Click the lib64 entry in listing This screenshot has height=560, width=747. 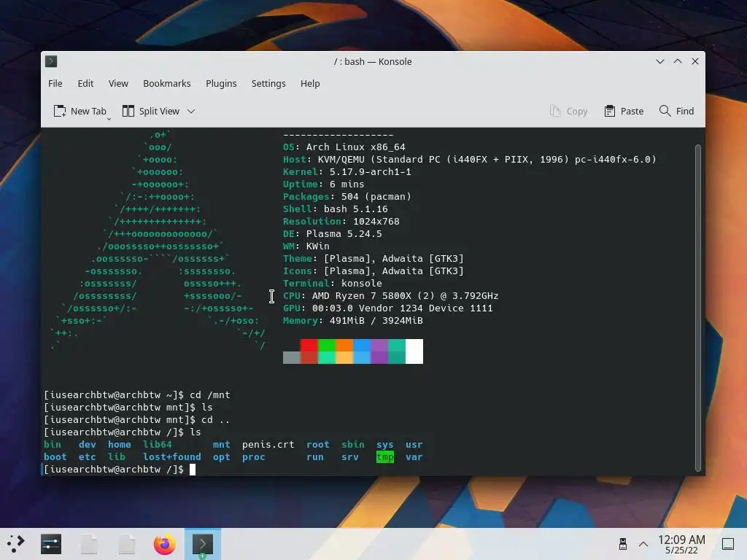(x=158, y=445)
